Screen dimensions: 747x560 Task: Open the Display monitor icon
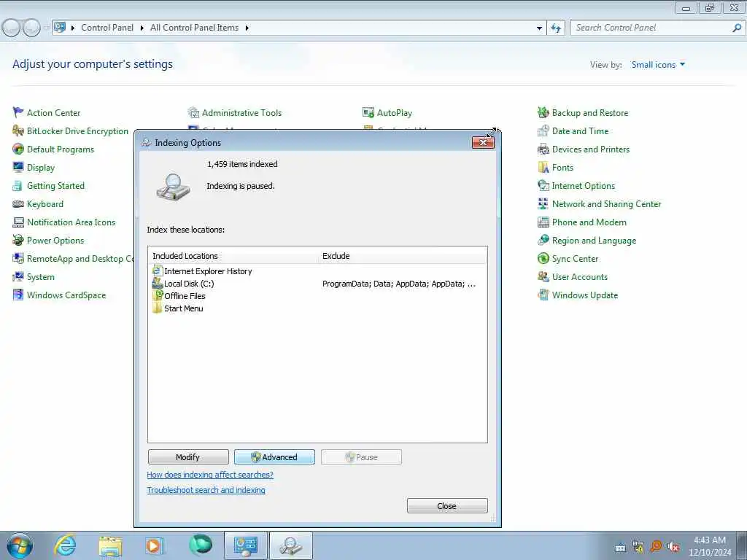18,167
